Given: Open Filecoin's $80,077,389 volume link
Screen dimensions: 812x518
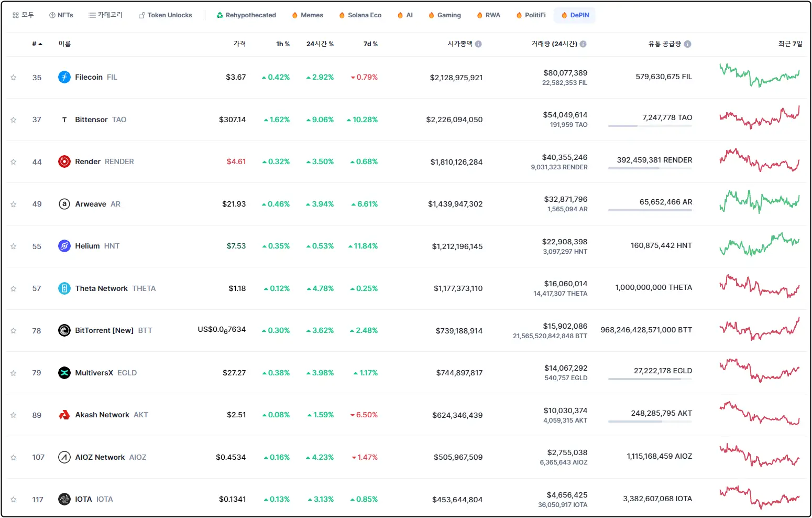Looking at the screenshot, I should click(x=565, y=73).
